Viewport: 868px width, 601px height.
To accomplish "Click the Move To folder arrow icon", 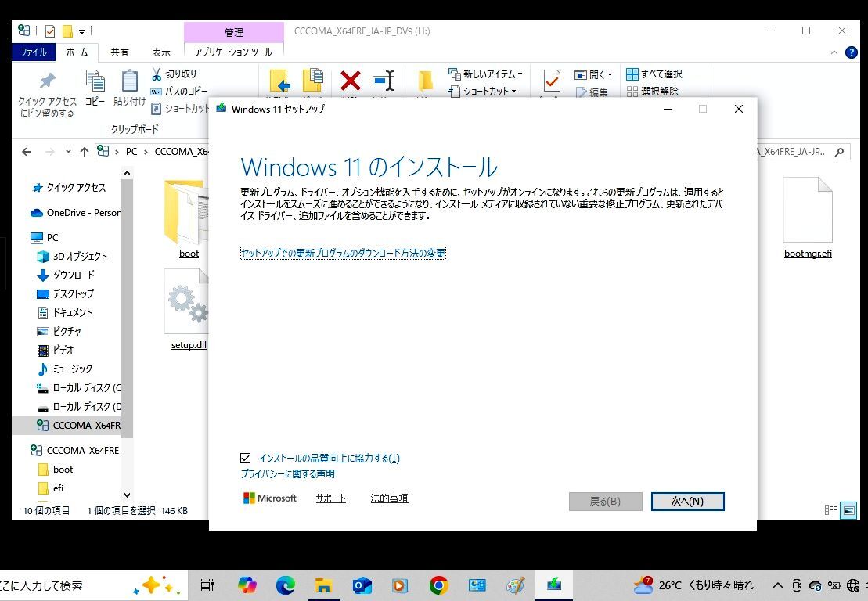I will [280, 81].
